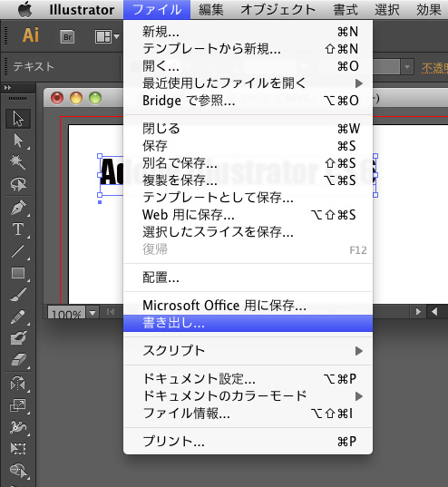Screen dimensions: 448x487
Task: Select the Rotate tool
Action: [18, 384]
